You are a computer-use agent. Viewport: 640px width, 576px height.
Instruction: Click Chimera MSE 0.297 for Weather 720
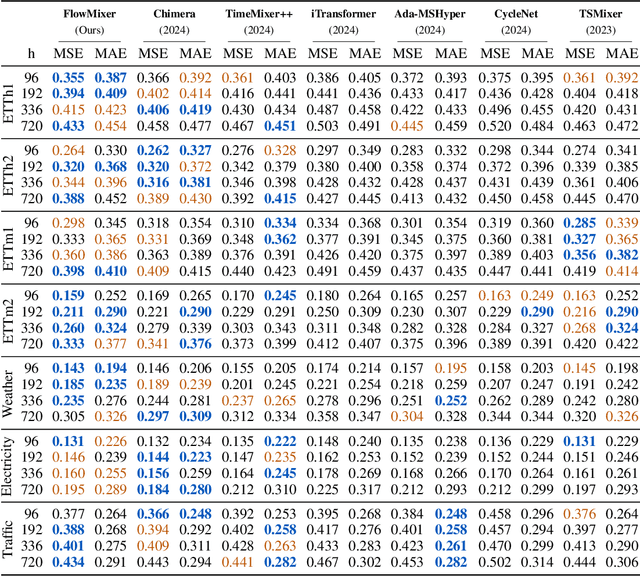(x=153, y=416)
